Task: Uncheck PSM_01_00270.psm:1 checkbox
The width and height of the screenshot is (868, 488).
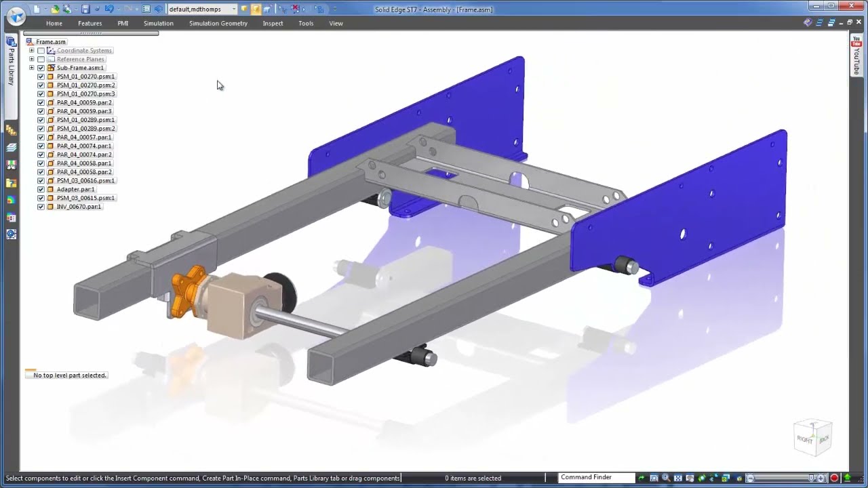Action: (41, 77)
